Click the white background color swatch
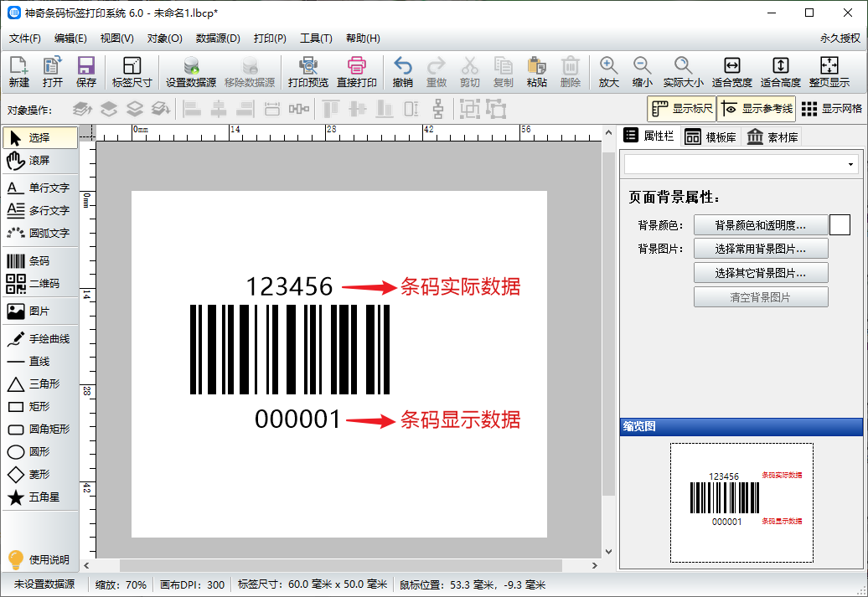This screenshot has height=597, width=868. click(x=840, y=225)
